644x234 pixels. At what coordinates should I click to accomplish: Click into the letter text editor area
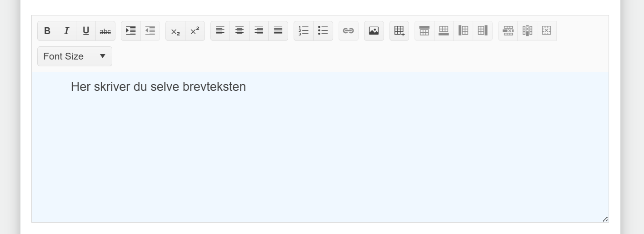320,147
